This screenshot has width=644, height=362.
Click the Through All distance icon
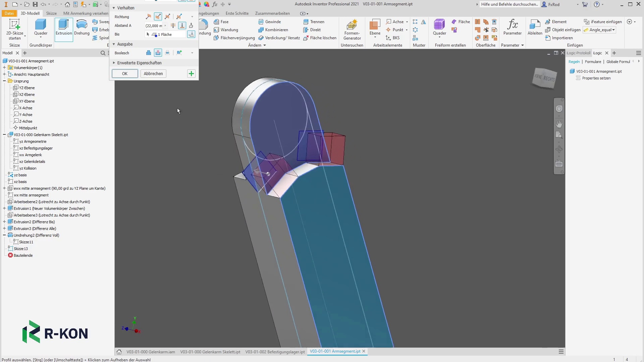coord(173,25)
